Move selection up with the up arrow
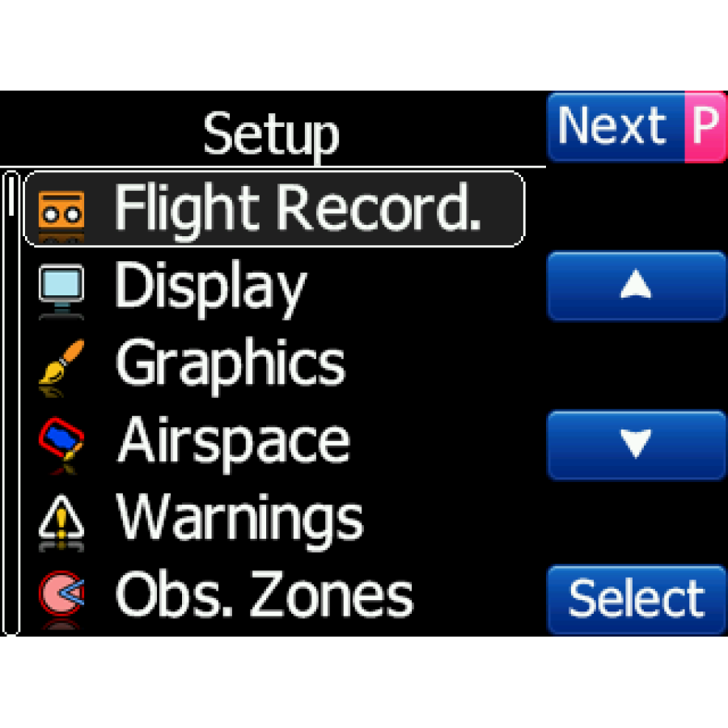 pos(637,286)
